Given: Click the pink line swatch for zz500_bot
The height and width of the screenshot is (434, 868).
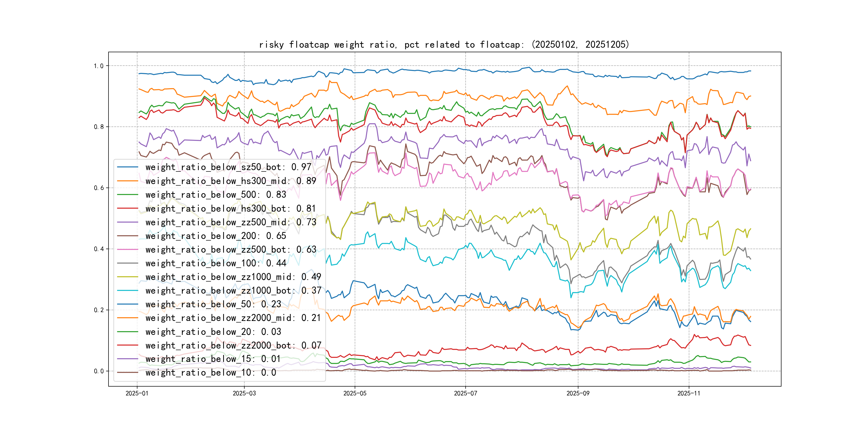Looking at the screenshot, I should click(x=127, y=250).
